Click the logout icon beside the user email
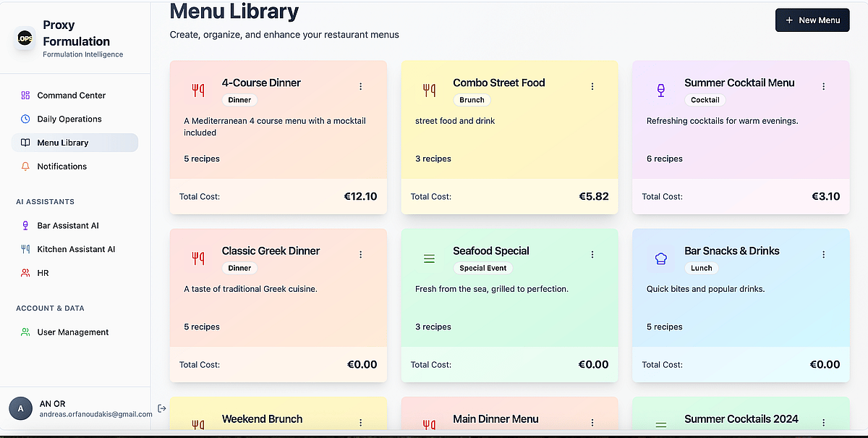 (162, 408)
